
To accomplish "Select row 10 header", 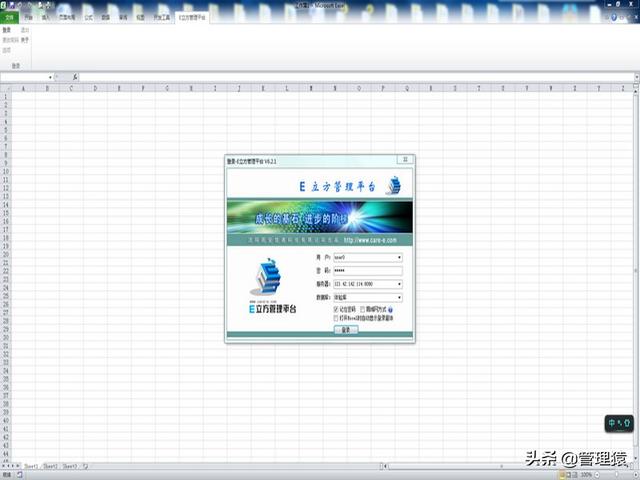I will (5, 171).
